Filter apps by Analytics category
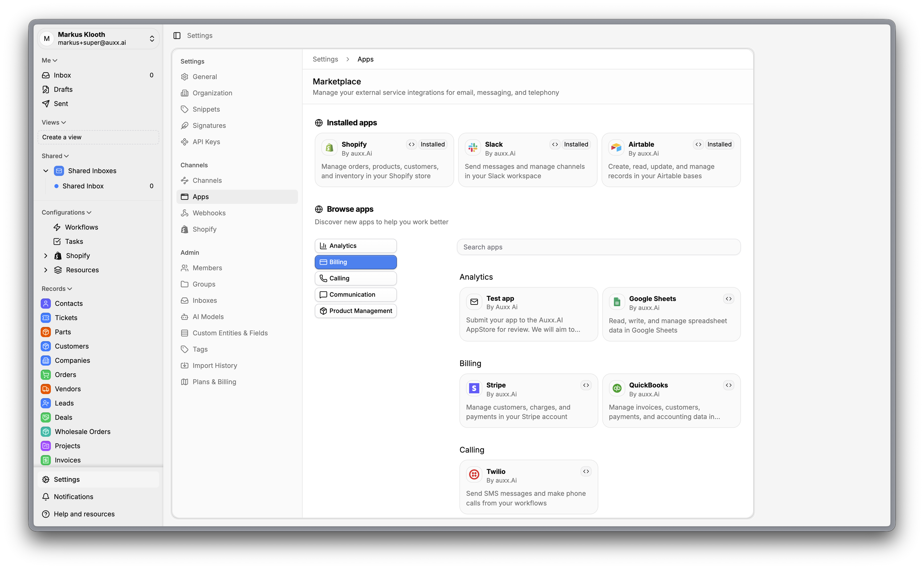The image size is (924, 569). tap(356, 246)
